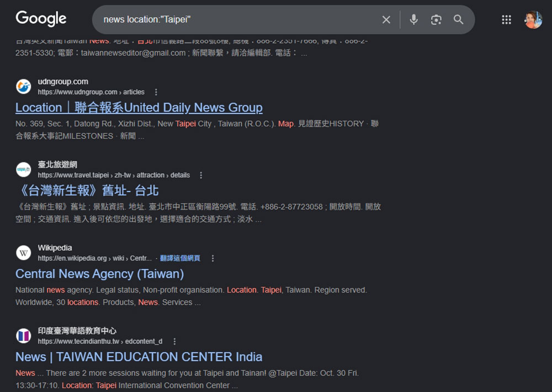Open the Google apps grid

tap(506, 20)
